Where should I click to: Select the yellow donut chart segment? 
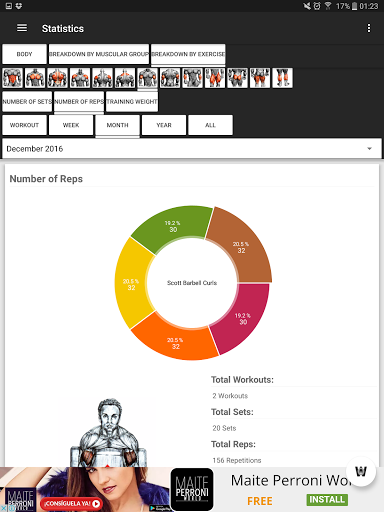[x=132, y=284]
